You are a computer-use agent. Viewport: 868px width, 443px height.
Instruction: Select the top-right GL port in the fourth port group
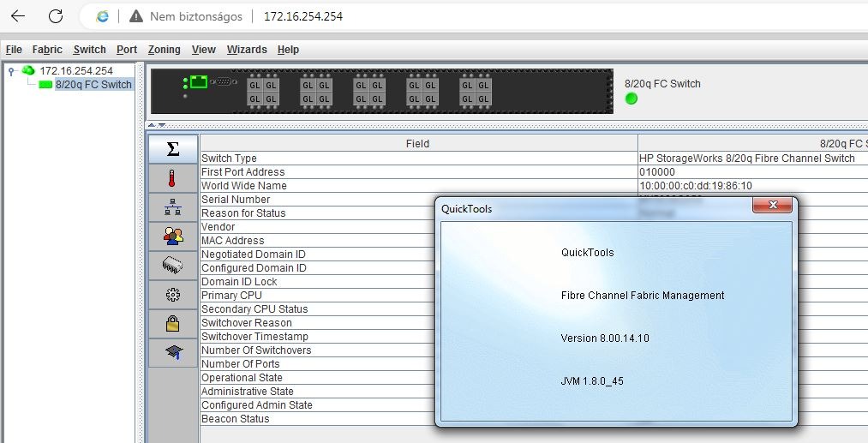tap(430, 86)
